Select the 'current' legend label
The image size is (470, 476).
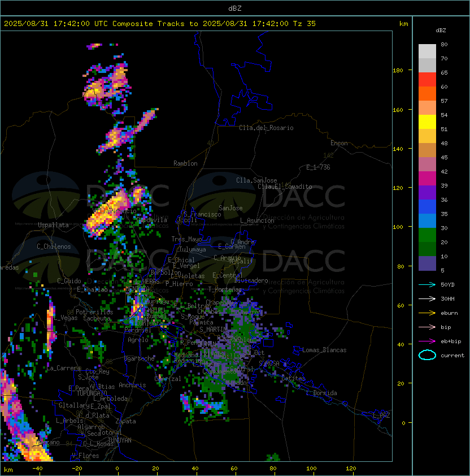coord(452,356)
